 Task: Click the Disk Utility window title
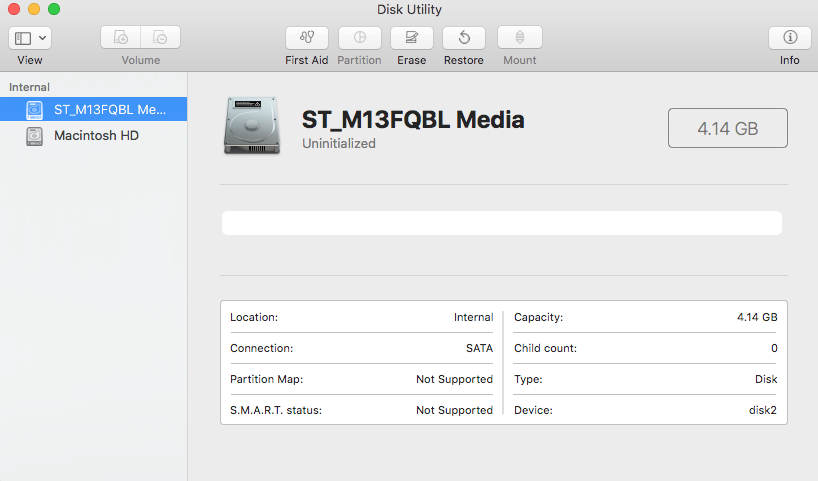pyautogui.click(x=409, y=9)
